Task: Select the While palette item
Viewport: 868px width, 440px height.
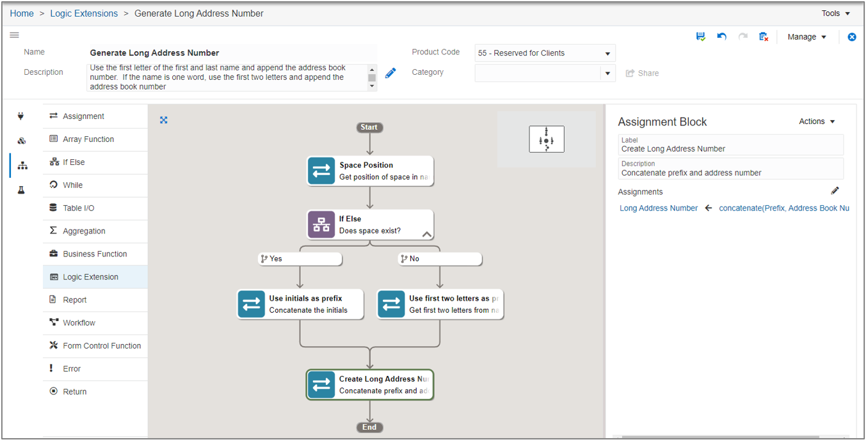Action: (95, 185)
